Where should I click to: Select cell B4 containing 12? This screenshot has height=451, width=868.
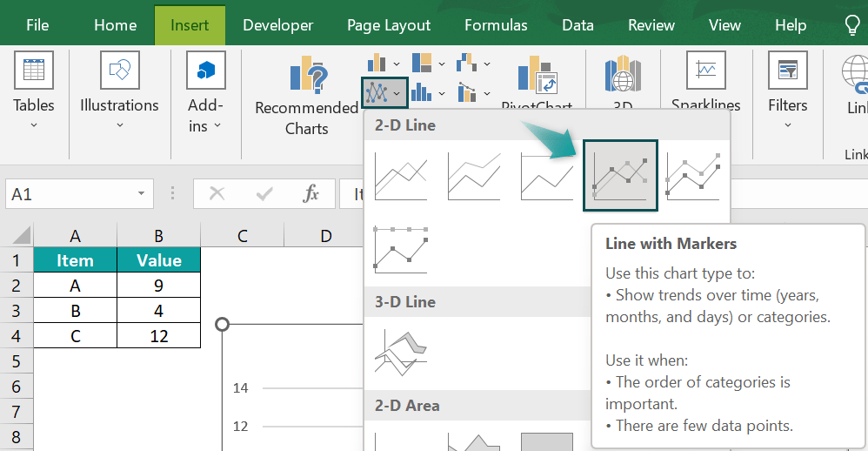159,336
